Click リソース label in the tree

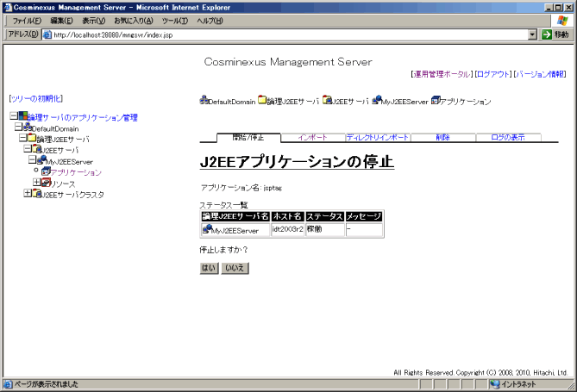(63, 184)
